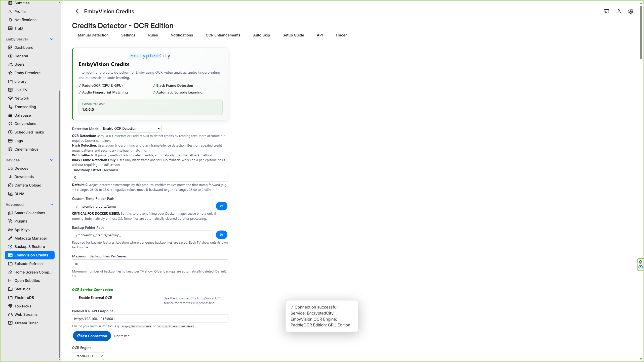The image size is (644, 362).
Task: Open Conversions page
Action: tap(30, 124)
